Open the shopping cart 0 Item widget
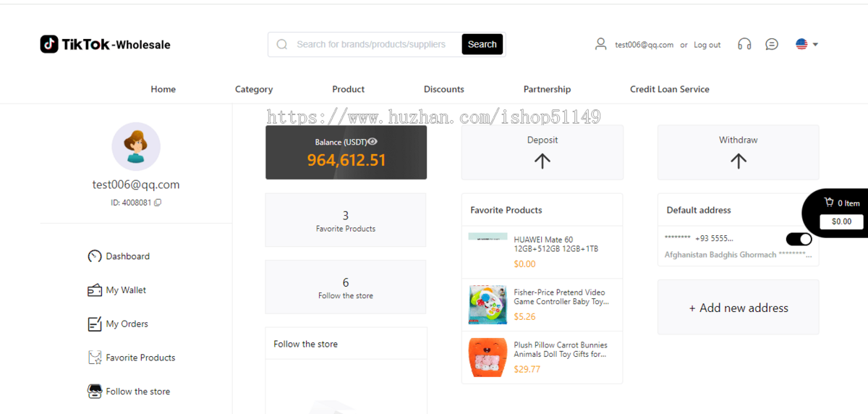Viewport: 868px width, 414px height. (x=841, y=213)
